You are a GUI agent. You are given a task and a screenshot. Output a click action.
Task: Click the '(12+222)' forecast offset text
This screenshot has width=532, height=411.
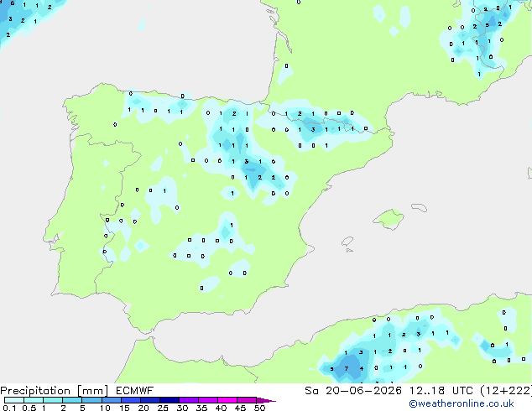506,391
